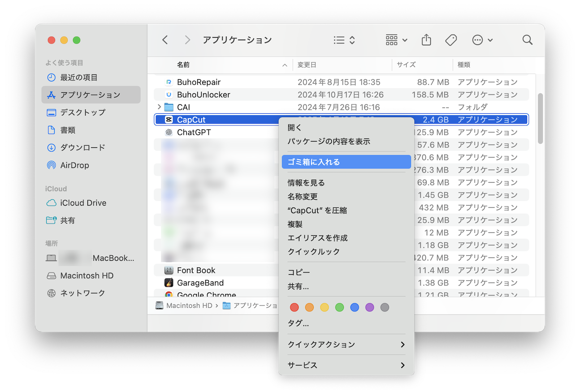Viewport: 580px width, 392px height.
Task: Choose パッケージの内容を表示 in context menu
Action: (346, 142)
